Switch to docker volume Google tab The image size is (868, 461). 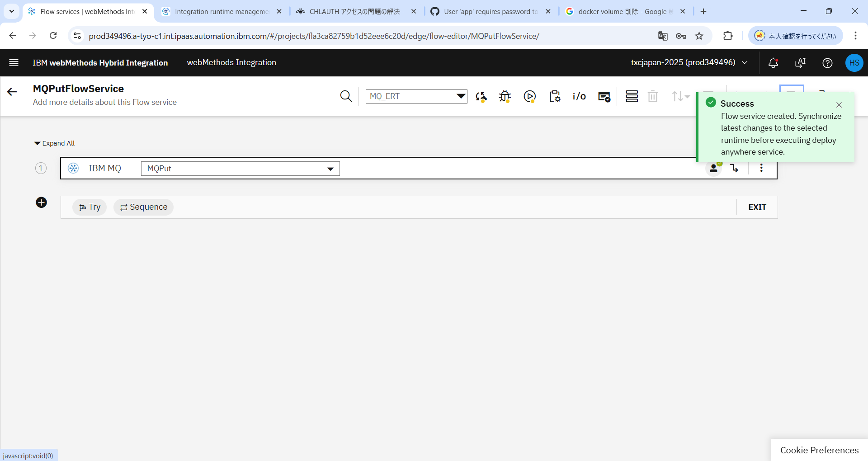626,11
